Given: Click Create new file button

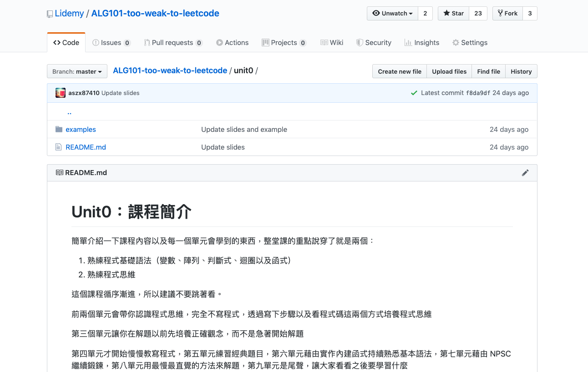Looking at the screenshot, I should [x=400, y=71].
